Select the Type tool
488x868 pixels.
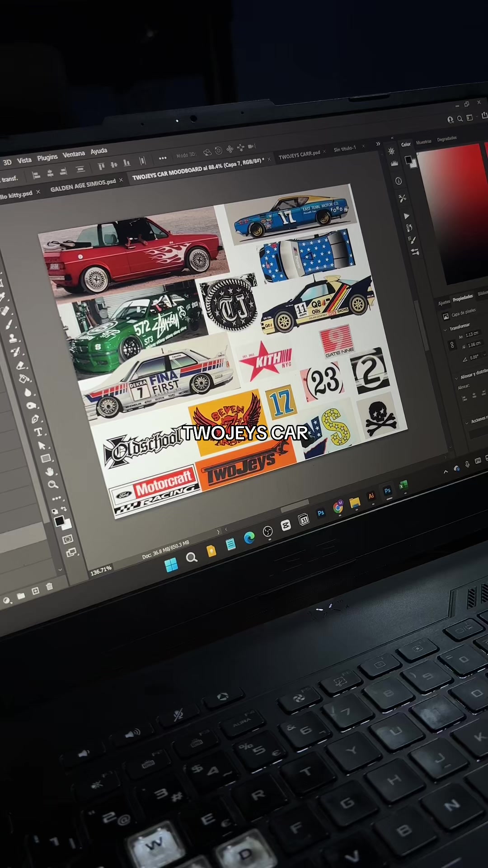coord(38,432)
